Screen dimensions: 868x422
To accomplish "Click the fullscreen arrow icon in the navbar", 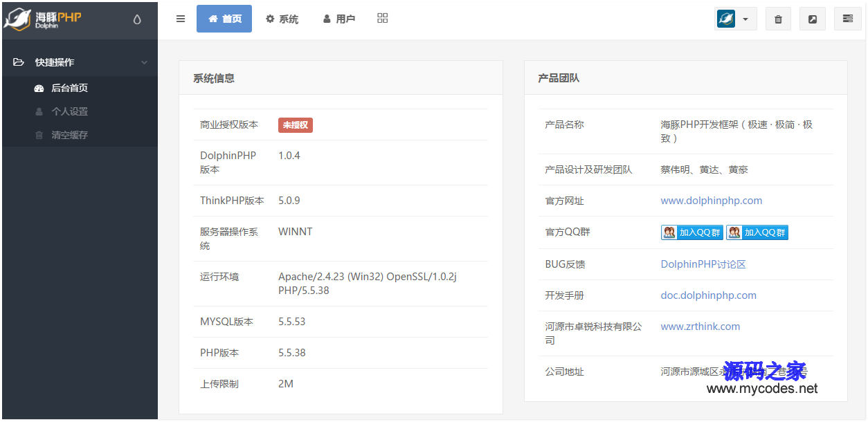I will (812, 19).
